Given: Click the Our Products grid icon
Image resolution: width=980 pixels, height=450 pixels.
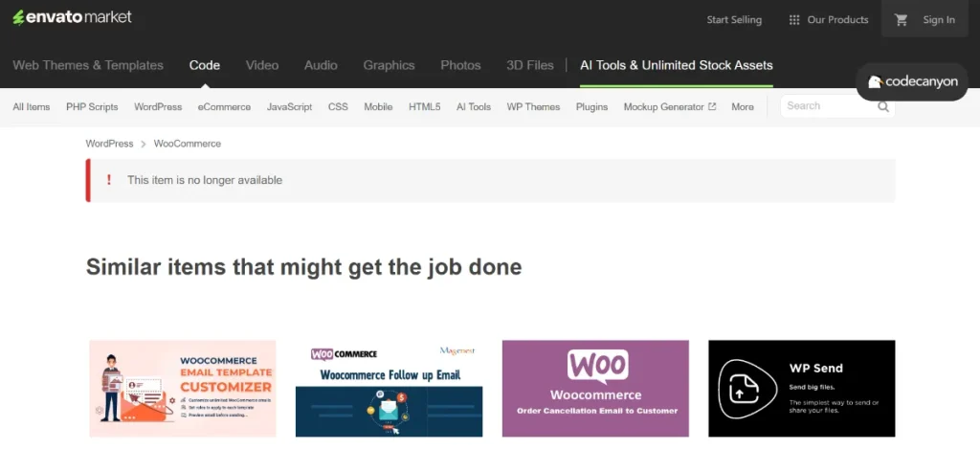Looking at the screenshot, I should (794, 20).
